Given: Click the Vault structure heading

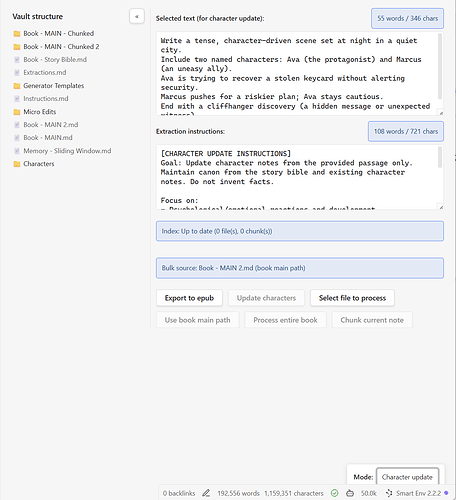Looking at the screenshot, I should click(38, 16).
